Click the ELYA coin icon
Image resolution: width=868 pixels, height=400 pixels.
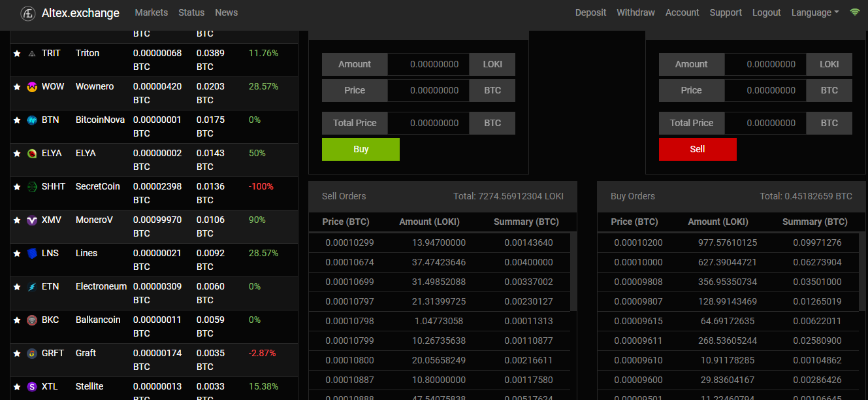click(31, 154)
